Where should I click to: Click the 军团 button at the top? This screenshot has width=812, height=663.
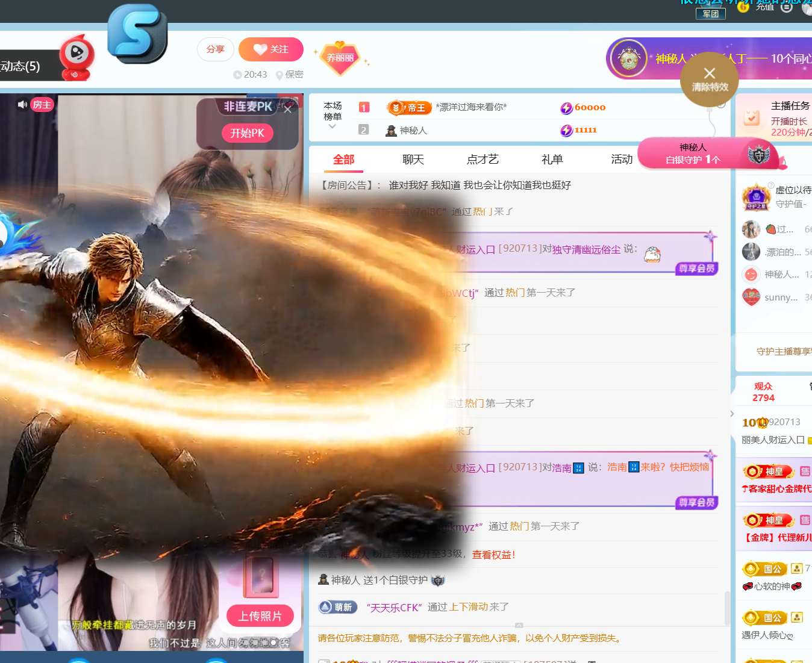click(711, 14)
